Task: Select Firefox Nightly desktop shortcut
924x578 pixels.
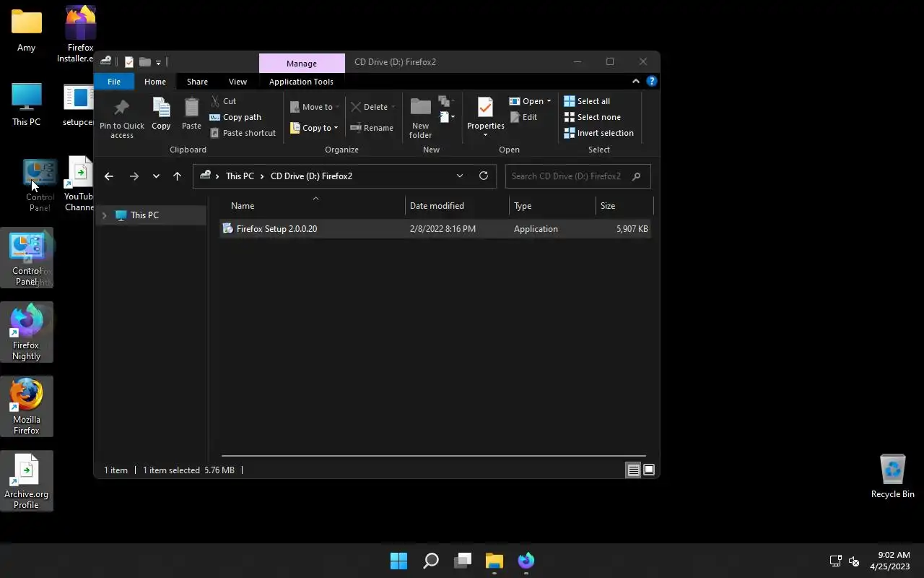Action: pos(27,332)
